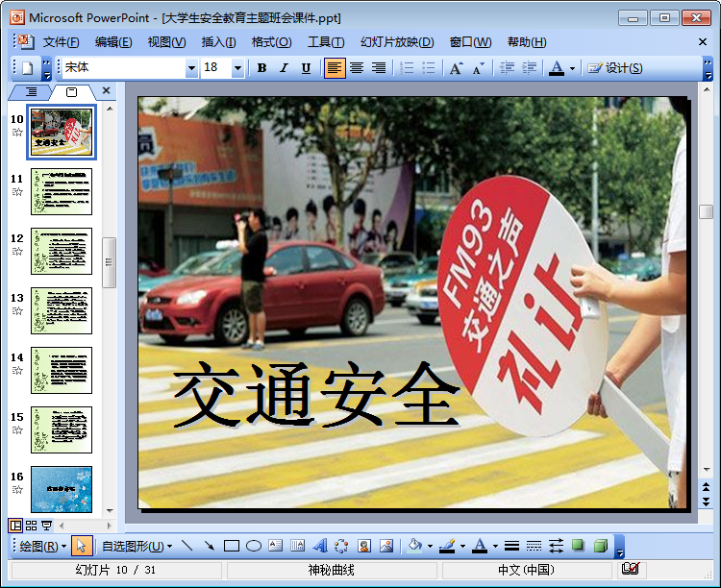721x588 pixels.
Task: Toggle Align Left paragraph alignment
Action: (335, 68)
